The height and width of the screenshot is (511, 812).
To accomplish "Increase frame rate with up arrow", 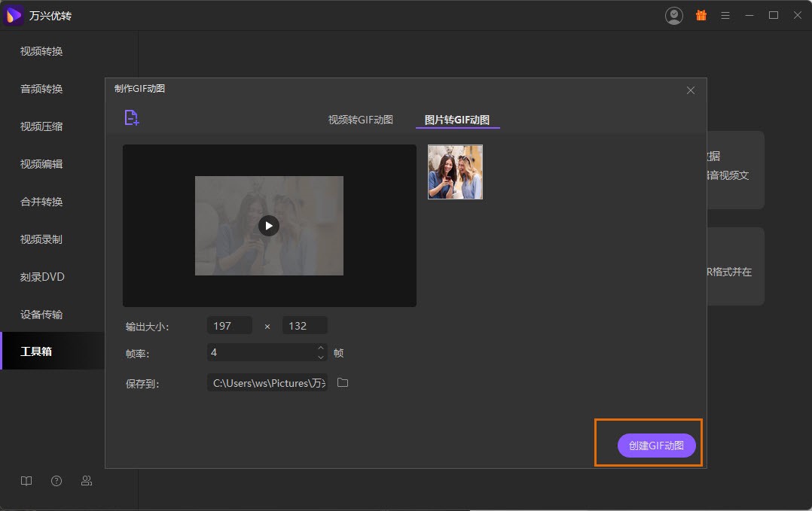I will (321, 348).
